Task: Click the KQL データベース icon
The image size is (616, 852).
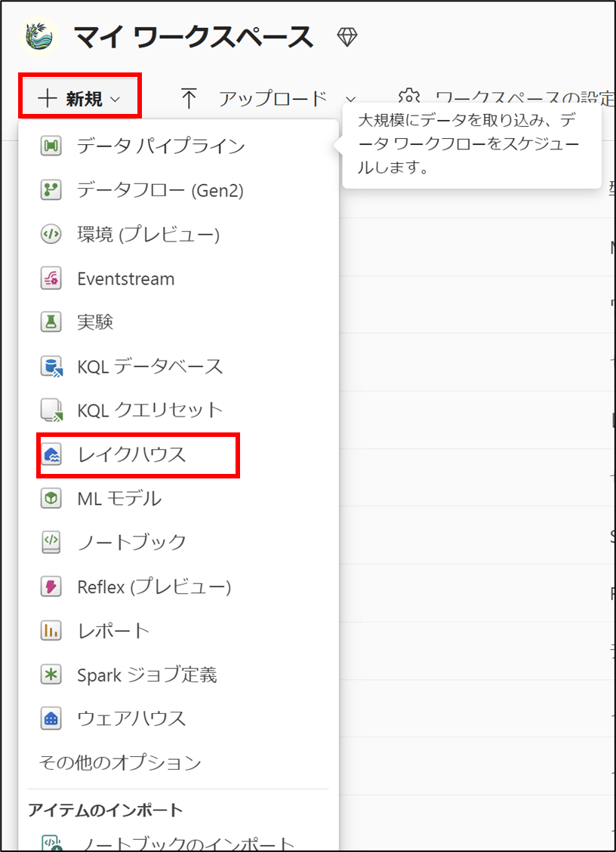Action: click(x=51, y=366)
